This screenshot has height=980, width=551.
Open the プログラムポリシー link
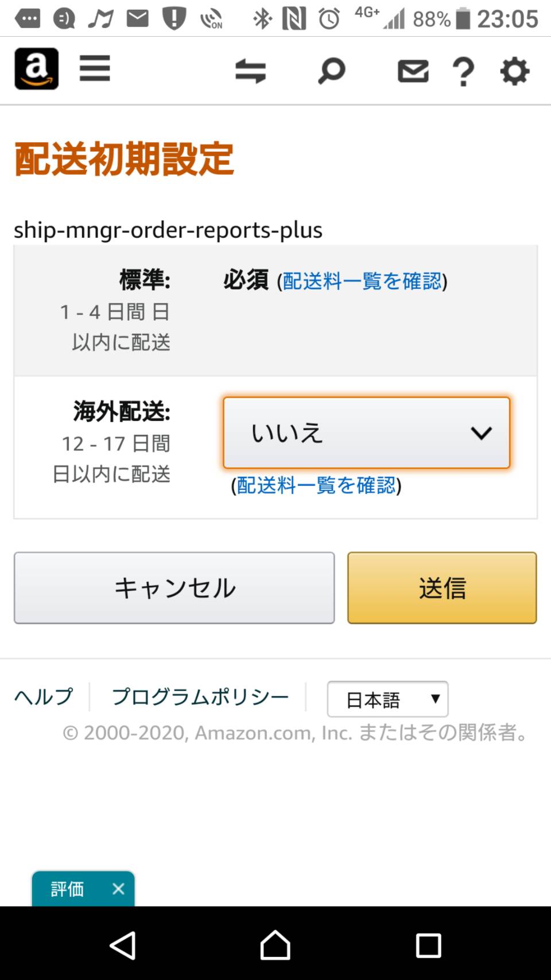click(200, 697)
